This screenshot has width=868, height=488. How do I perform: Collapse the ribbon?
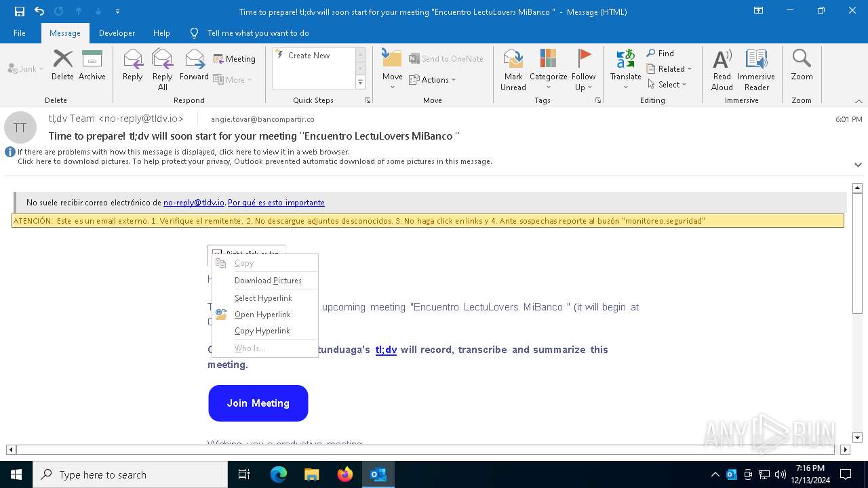tap(859, 101)
